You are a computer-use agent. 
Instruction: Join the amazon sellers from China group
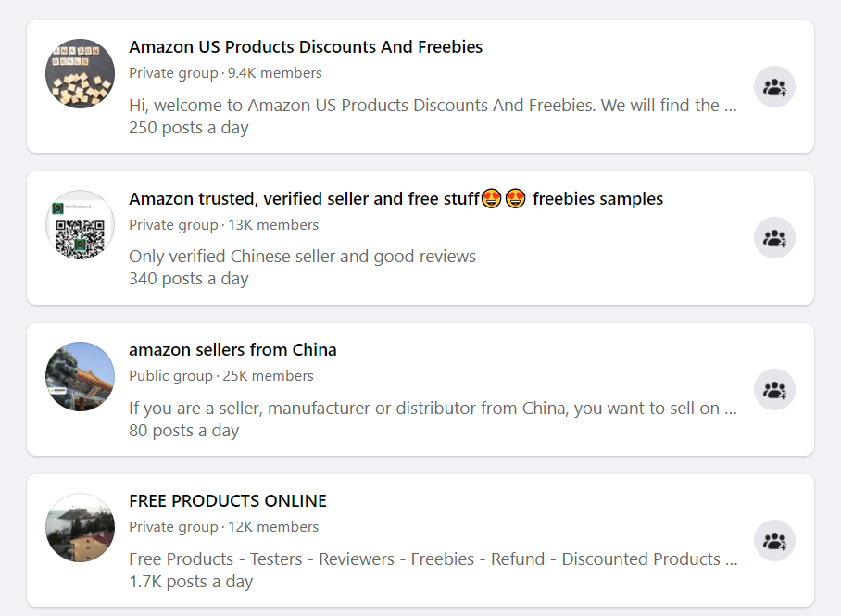(774, 390)
